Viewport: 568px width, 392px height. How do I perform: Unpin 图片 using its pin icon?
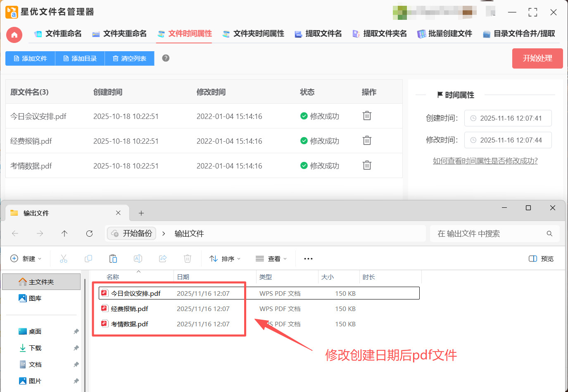pyautogui.click(x=76, y=381)
